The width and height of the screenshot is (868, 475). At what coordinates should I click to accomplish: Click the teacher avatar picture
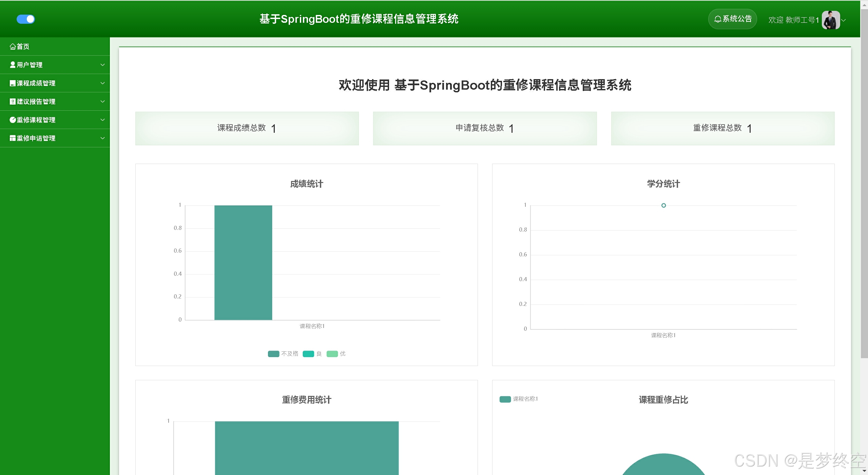point(830,20)
